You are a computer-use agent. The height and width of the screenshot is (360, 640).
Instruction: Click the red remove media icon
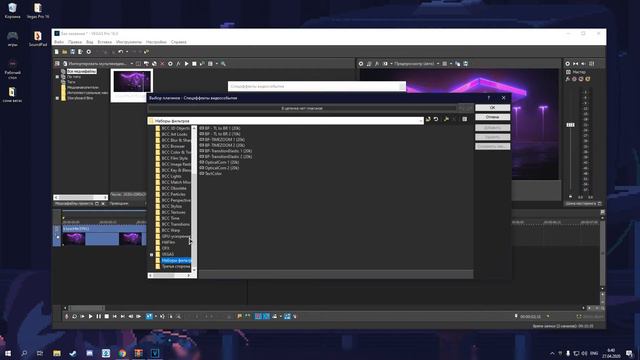coord(162,64)
